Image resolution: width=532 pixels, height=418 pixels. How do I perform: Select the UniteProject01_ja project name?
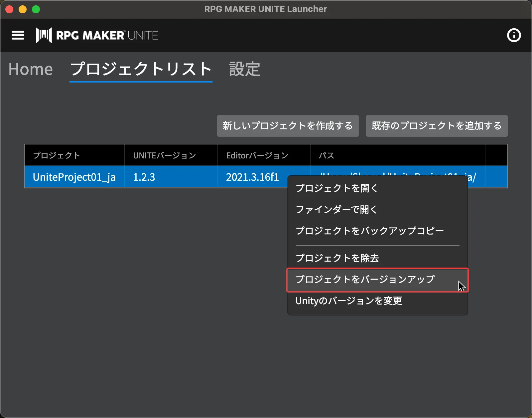click(74, 177)
